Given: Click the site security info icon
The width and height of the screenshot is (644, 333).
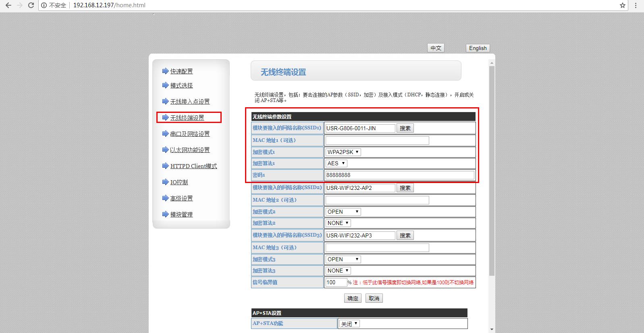Looking at the screenshot, I should coord(44,5).
